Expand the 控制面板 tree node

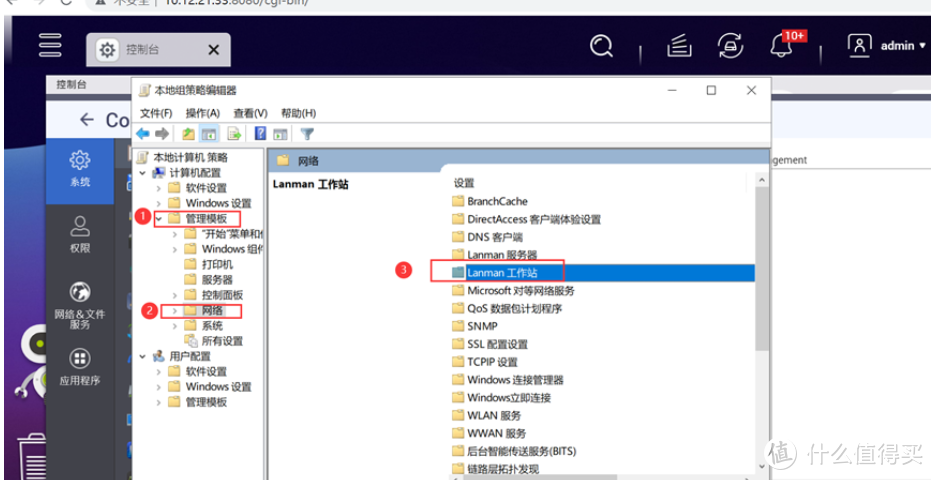(175, 295)
